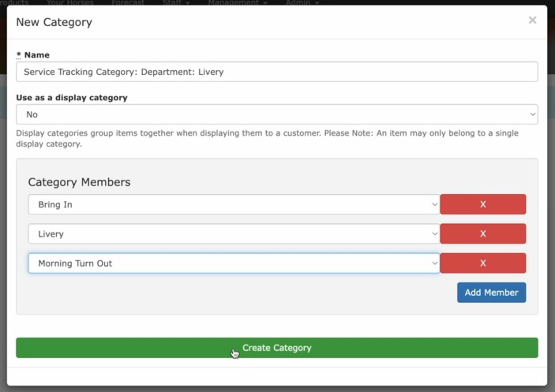Click the Category Members heading

[x=79, y=182]
